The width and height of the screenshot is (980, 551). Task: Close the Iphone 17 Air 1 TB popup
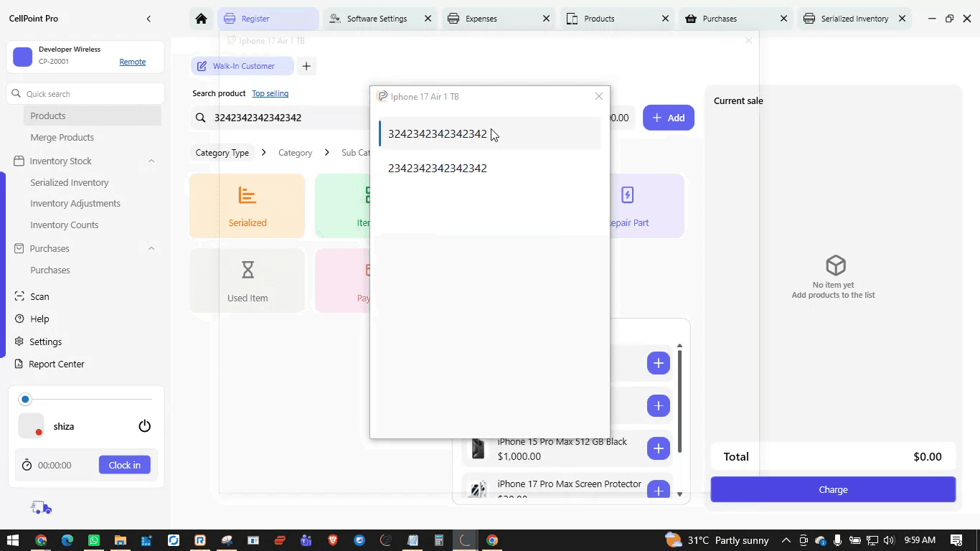pyautogui.click(x=599, y=96)
